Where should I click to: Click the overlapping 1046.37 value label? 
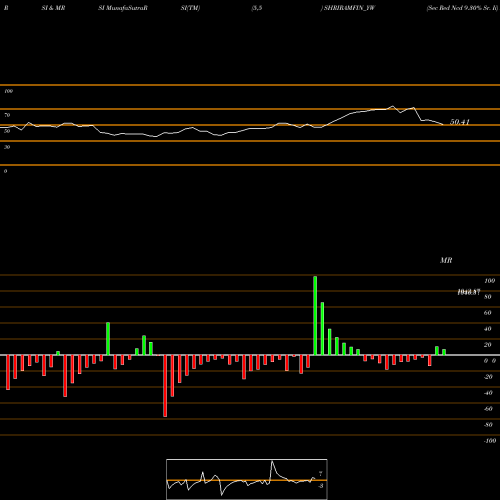(x=469, y=292)
